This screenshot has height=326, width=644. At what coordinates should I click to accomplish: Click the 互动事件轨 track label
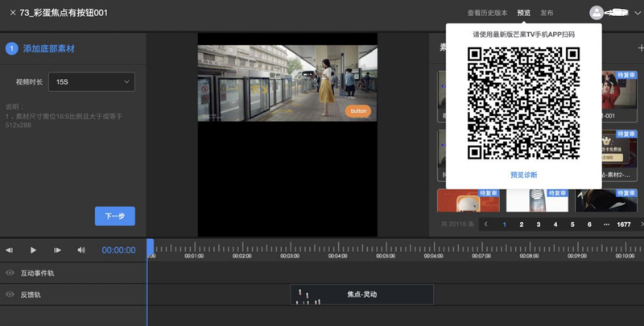click(x=37, y=273)
